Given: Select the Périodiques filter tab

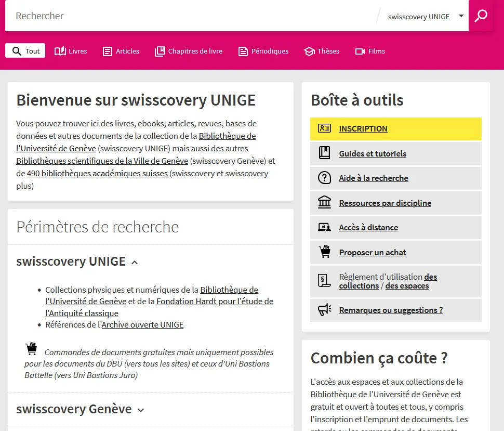Looking at the screenshot, I should 263,51.
